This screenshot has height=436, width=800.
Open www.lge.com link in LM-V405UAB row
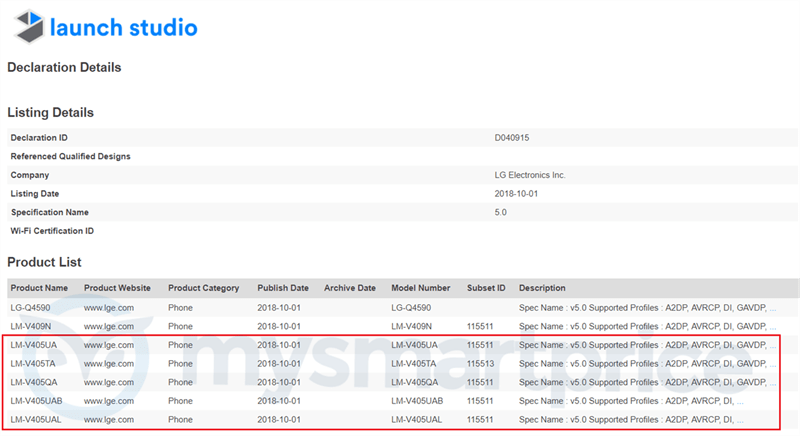[x=109, y=401]
